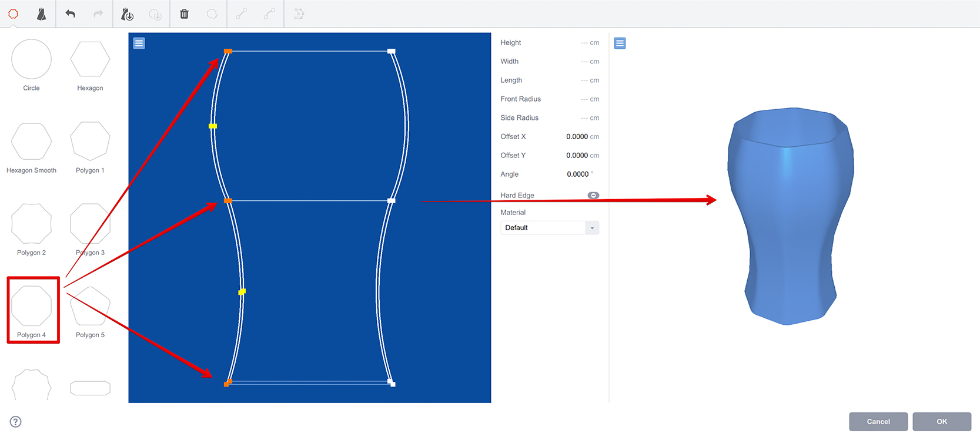Select the upper yellow curve handle
The image size is (980, 437).
click(x=213, y=126)
